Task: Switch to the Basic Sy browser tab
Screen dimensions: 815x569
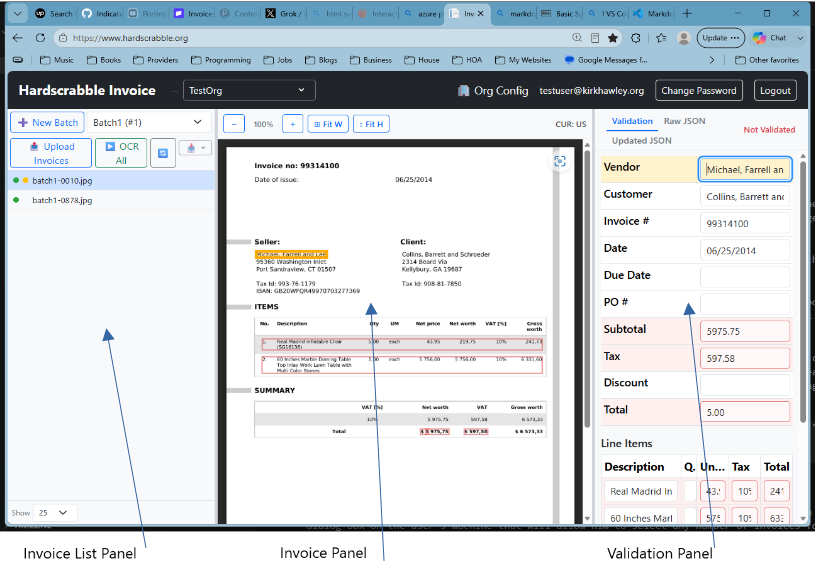Action: (559, 14)
